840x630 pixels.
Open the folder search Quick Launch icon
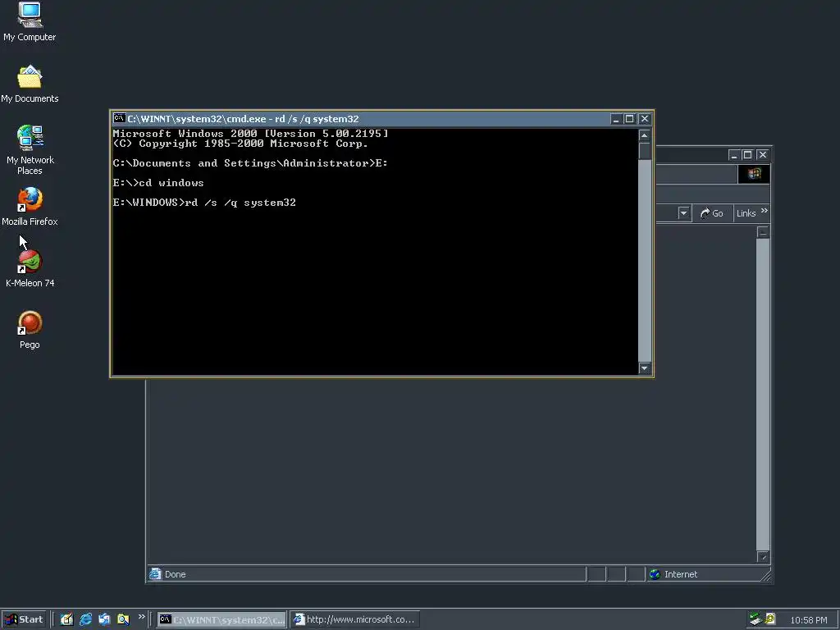point(123,619)
